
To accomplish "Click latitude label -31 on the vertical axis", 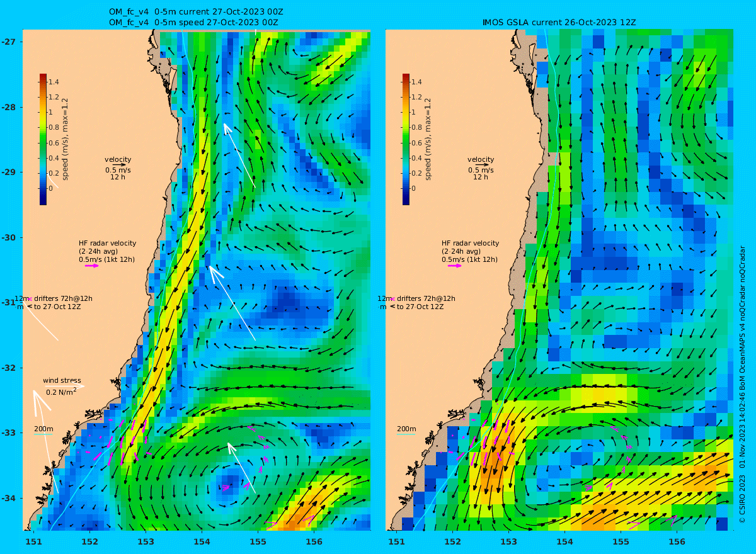I will tap(8, 302).
